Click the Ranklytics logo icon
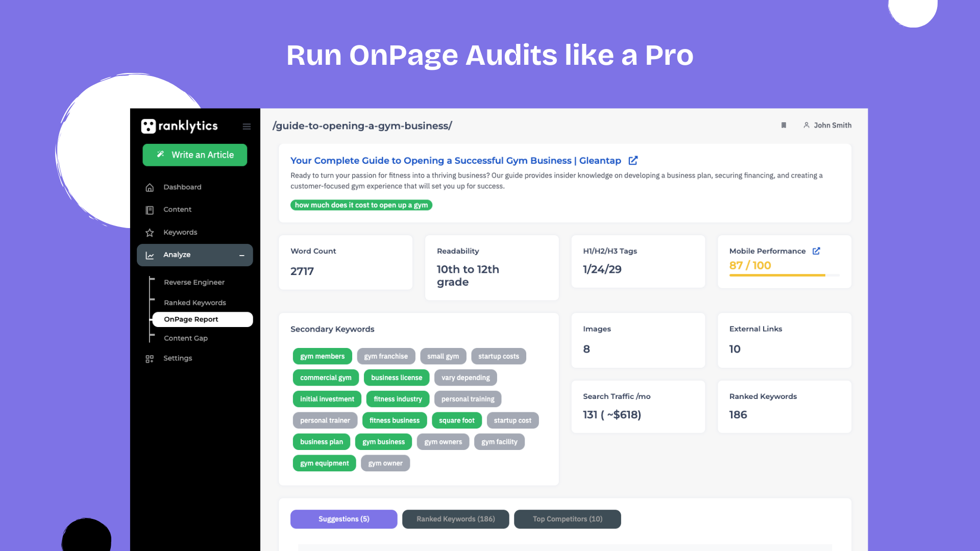Screen dimensions: 980x551 (x=148, y=126)
